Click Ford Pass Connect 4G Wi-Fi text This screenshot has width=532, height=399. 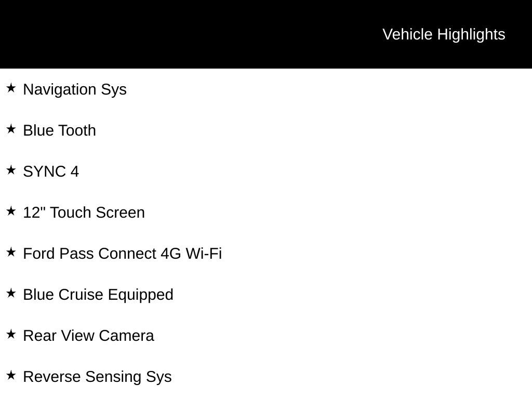[x=122, y=254]
